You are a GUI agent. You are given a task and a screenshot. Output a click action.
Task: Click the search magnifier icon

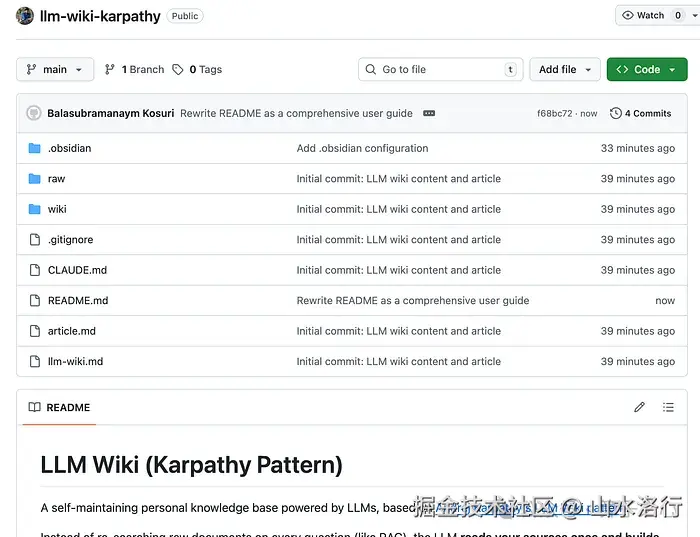click(371, 69)
